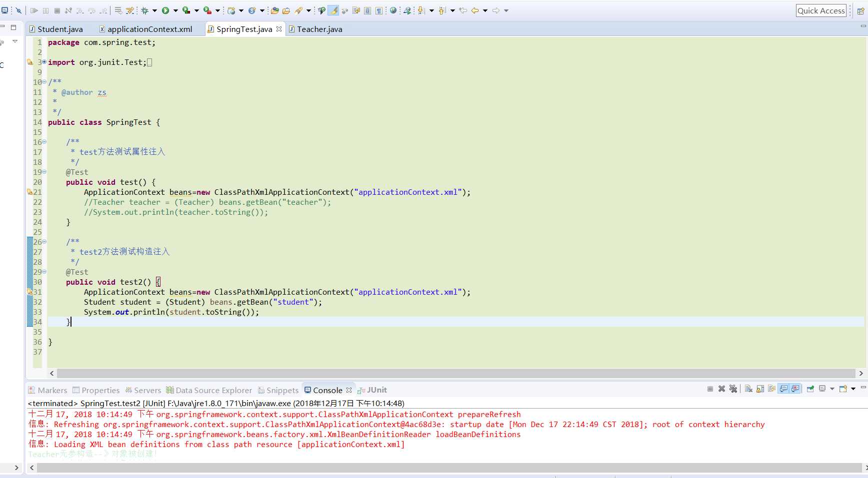Open the JUnit view tab
This screenshot has width=868, height=478.
point(372,390)
